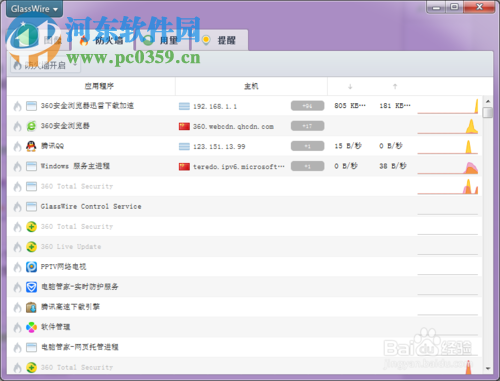Viewport: 500px width, 381px height.
Task: Click the PPTV网络电视 blue app icon
Action: (x=31, y=267)
